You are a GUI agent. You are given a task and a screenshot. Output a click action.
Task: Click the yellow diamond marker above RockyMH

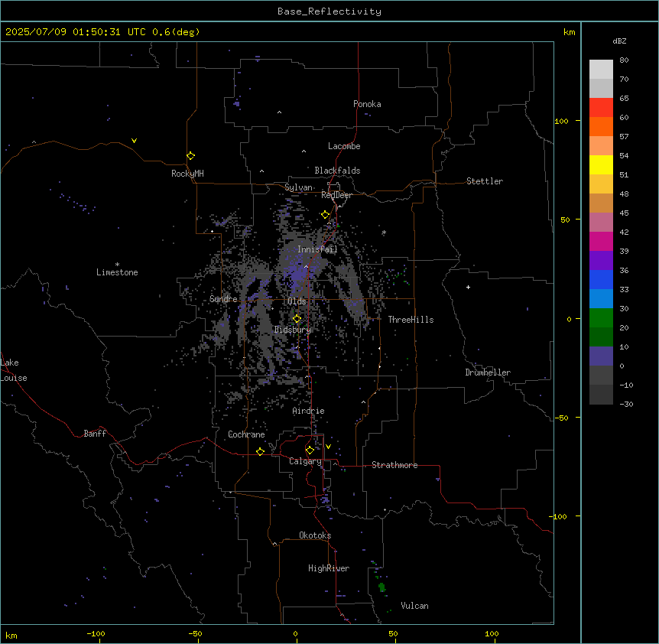[x=190, y=156]
